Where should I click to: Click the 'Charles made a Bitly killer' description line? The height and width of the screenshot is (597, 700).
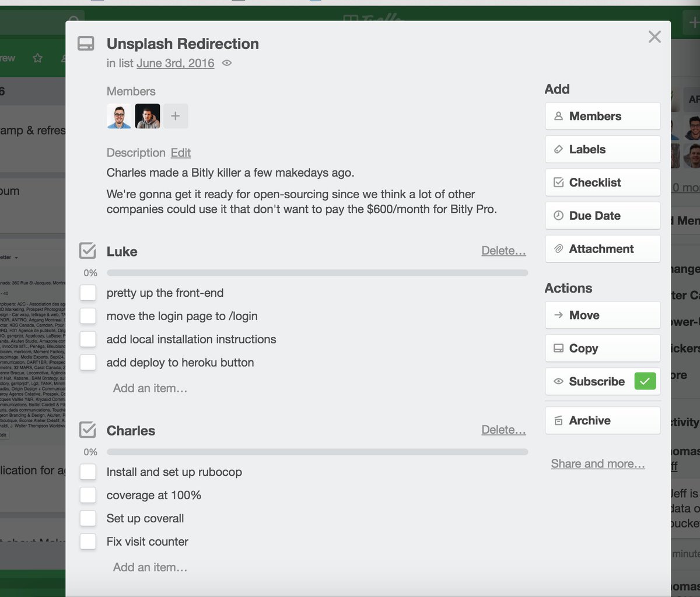(230, 173)
